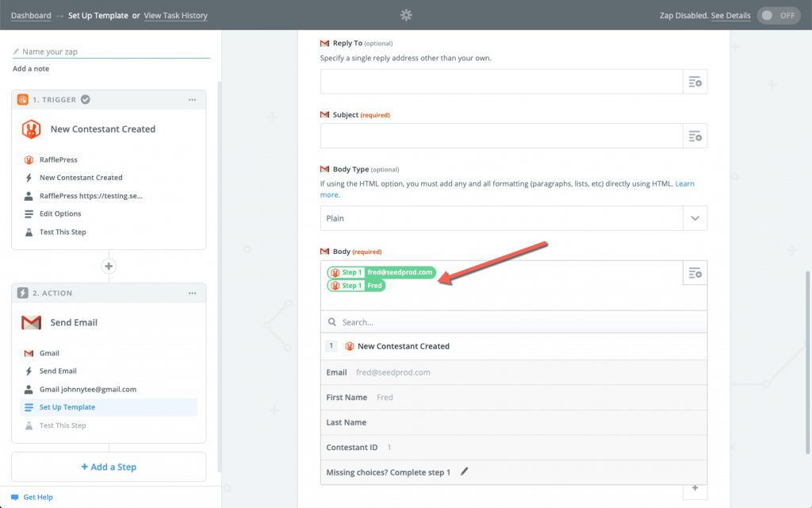Click the orange trigger step icon in the header
This screenshot has width=812, height=508.
23,99
